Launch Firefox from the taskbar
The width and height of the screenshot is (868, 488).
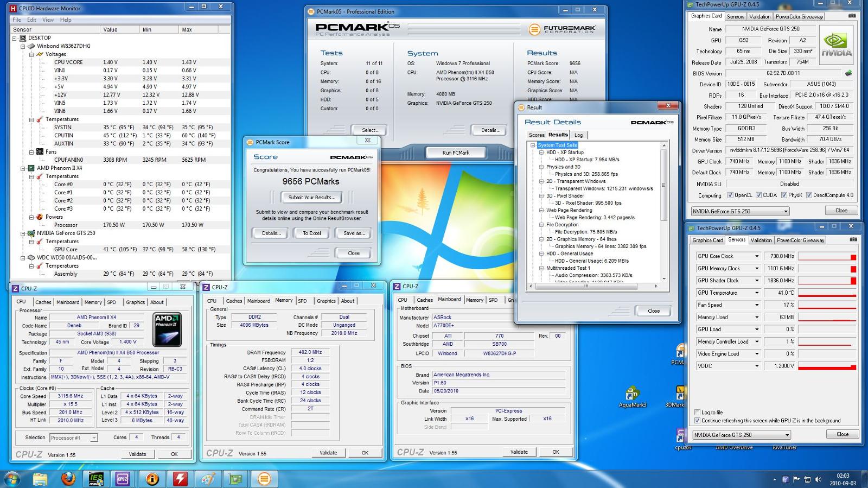pos(68,479)
